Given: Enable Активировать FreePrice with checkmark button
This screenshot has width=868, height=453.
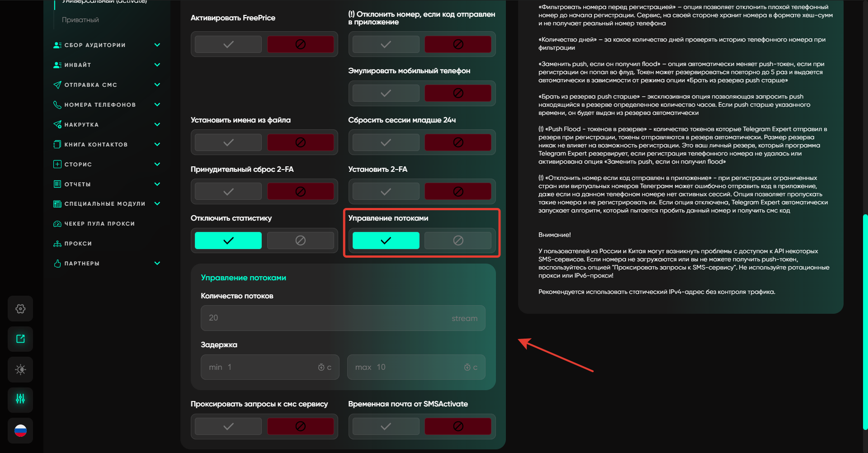Looking at the screenshot, I should pyautogui.click(x=228, y=44).
